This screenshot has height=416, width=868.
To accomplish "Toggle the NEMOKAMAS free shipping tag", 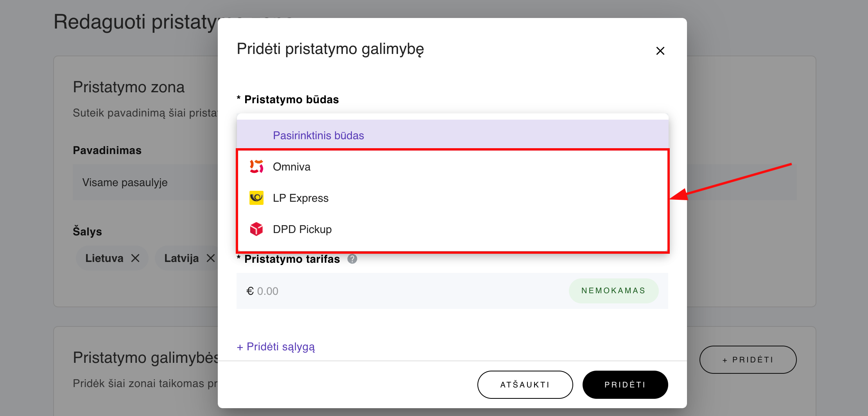I will (613, 290).
